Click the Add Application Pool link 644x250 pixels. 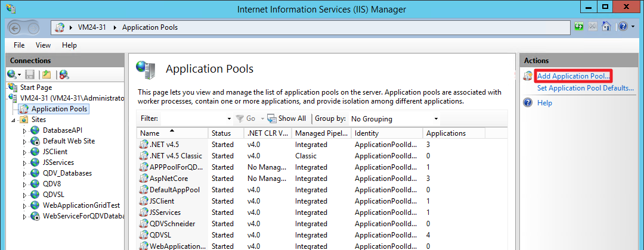point(573,76)
